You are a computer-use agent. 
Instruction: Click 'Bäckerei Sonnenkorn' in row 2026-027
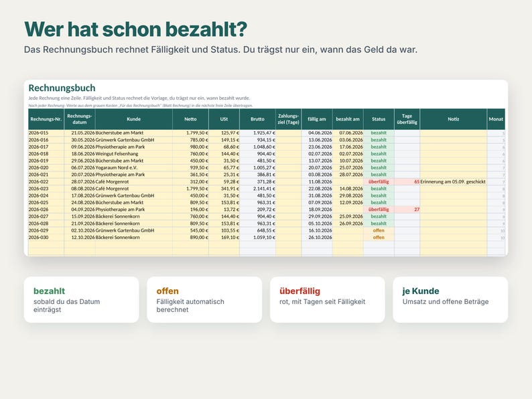coord(134,216)
